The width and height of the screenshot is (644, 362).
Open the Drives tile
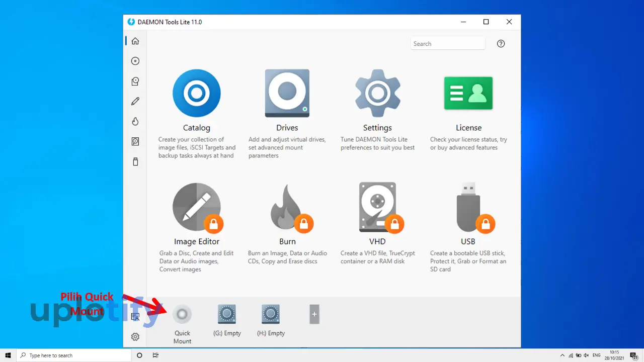tap(287, 94)
